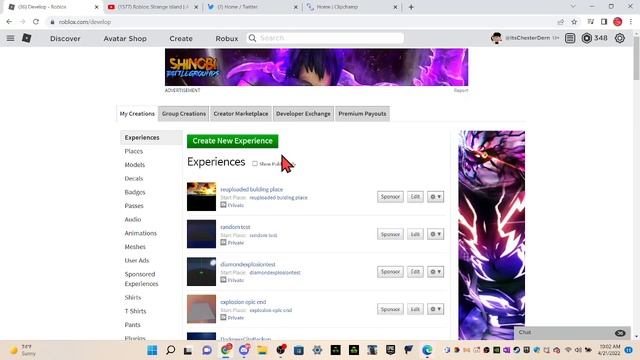Go back using browser back arrow
The width and height of the screenshot is (640, 360).
click(x=9, y=22)
